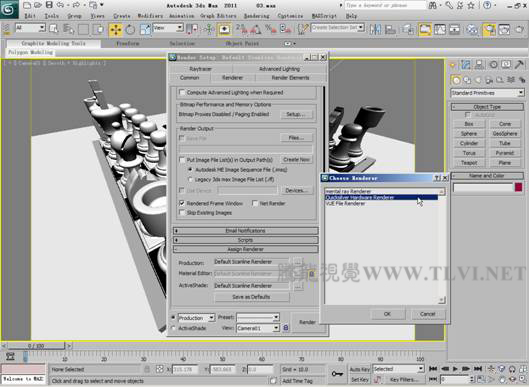
Task: Click the Create Now button
Action: pos(296,160)
